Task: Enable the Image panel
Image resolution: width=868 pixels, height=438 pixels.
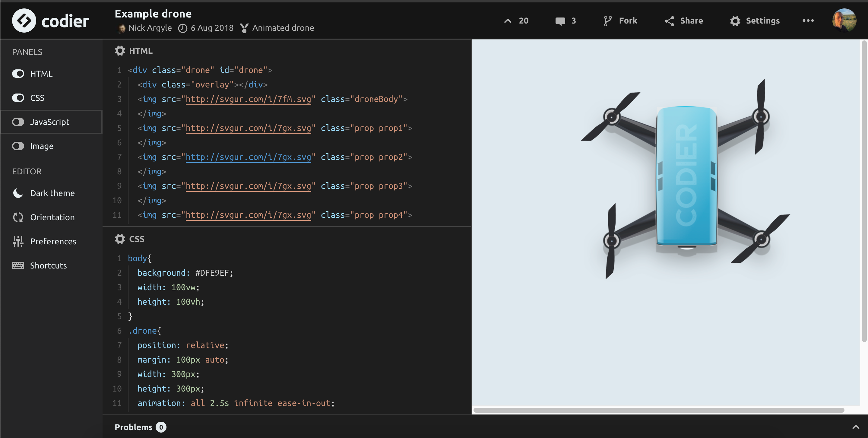Action: pyautogui.click(x=18, y=146)
